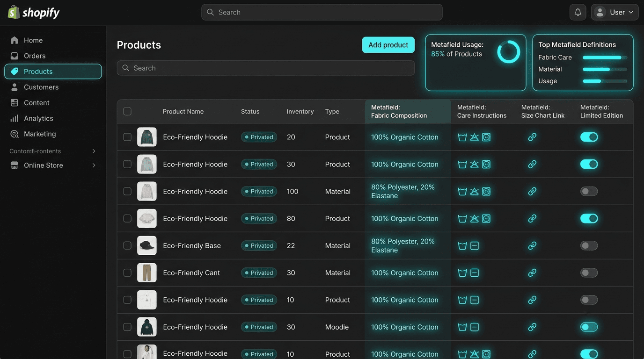Viewport: 644px width, 359px height.
Task: Click the Orders inbox icon
Action: point(15,56)
